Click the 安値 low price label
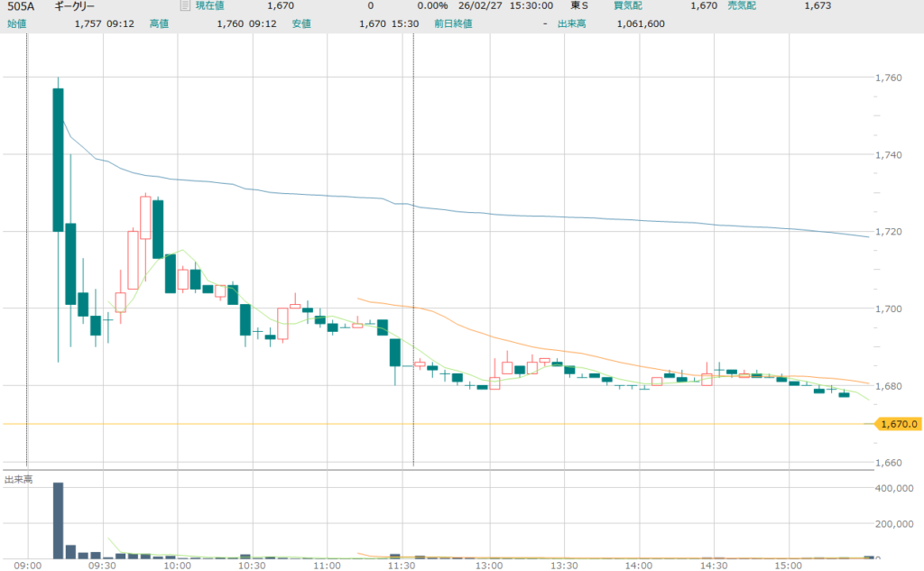Image resolution: width=924 pixels, height=571 pixels. point(302,23)
